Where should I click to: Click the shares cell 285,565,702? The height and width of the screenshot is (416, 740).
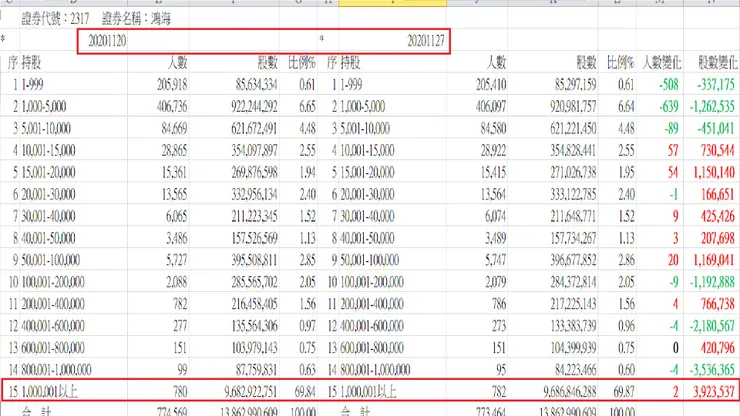tap(254, 282)
